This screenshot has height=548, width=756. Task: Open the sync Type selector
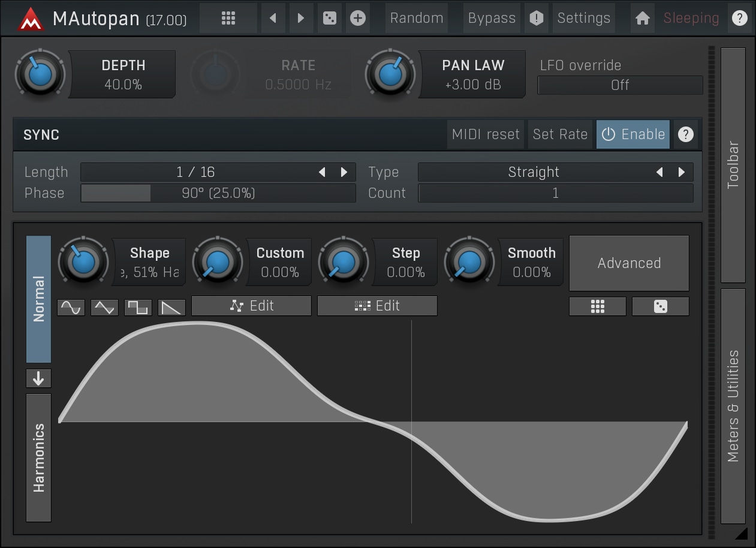pyautogui.click(x=533, y=172)
